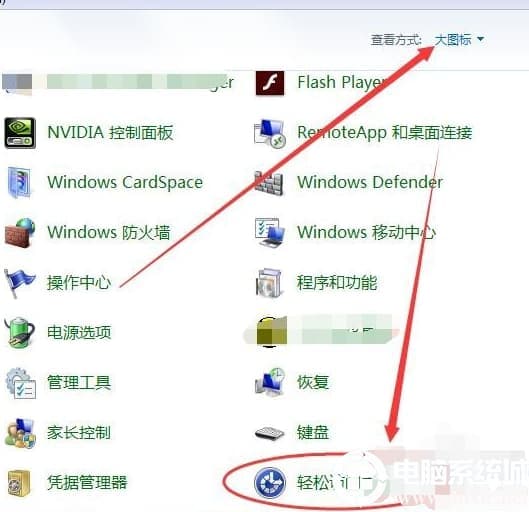Click the 家长控制 icon
The width and height of the screenshot is (529, 512).
tap(20, 433)
